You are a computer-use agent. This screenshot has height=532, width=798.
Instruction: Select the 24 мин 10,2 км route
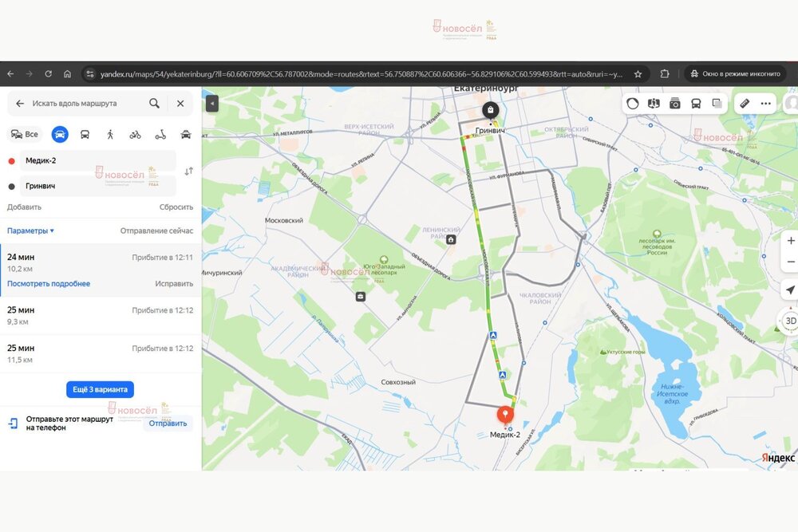coord(101,270)
